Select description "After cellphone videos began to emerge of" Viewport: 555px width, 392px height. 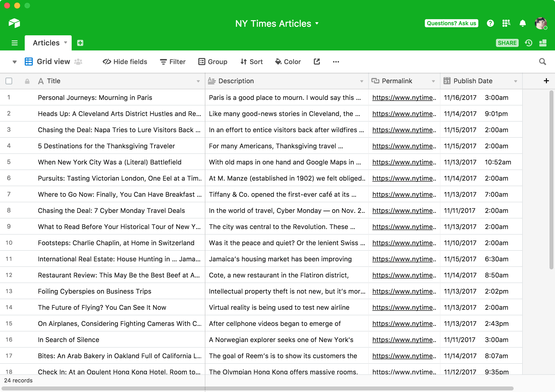tap(275, 324)
